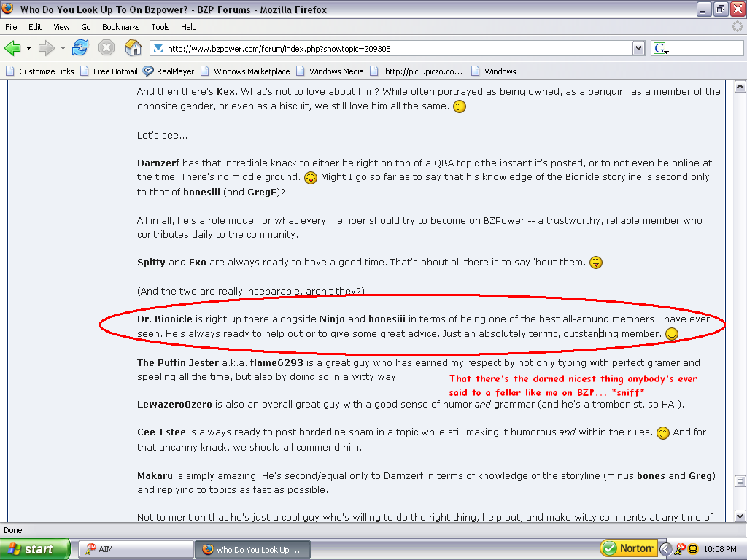
Task: Click the bold name 'LewazeroOzero'
Action: tap(174, 404)
